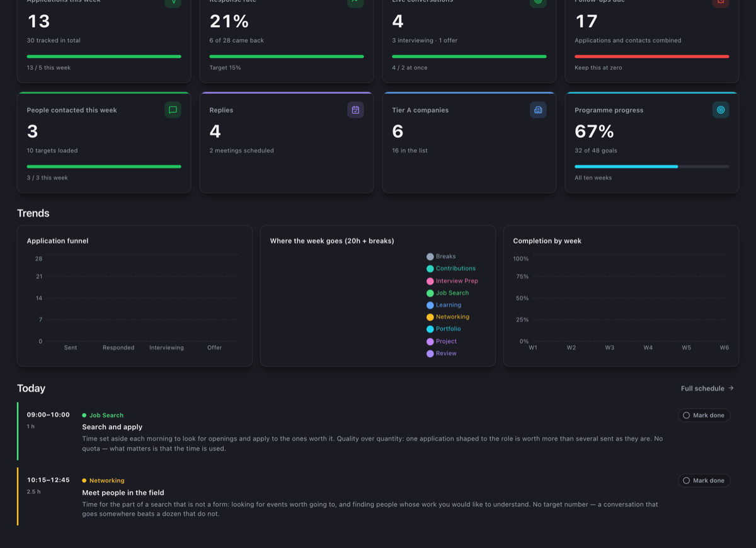Open the Full schedule link

707,388
